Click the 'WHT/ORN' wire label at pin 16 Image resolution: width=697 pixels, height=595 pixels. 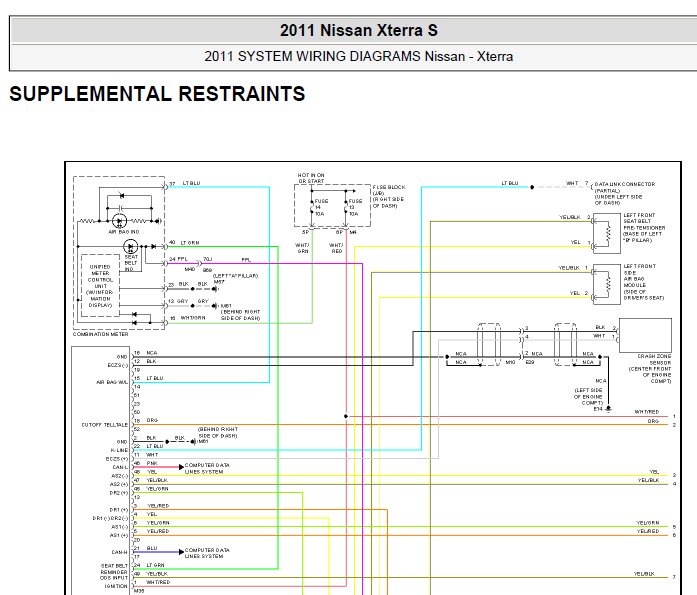pyautogui.click(x=192, y=318)
